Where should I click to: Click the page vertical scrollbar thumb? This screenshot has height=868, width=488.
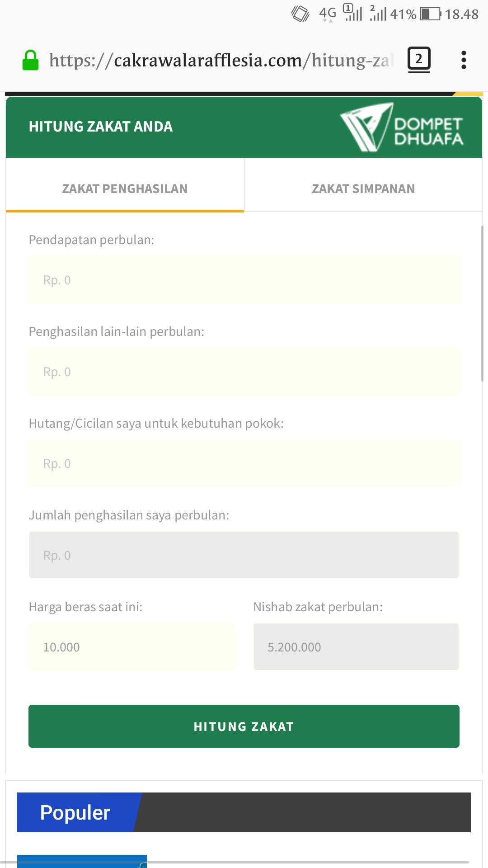482,304
